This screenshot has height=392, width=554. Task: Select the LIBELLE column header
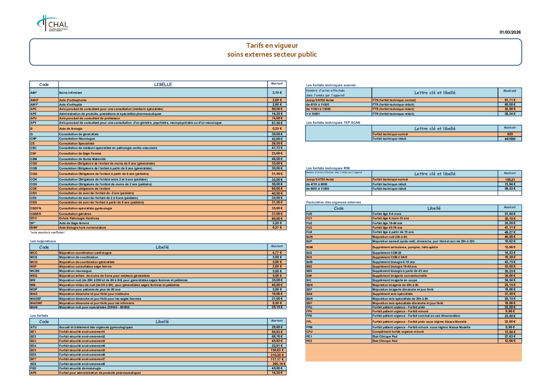click(163, 84)
